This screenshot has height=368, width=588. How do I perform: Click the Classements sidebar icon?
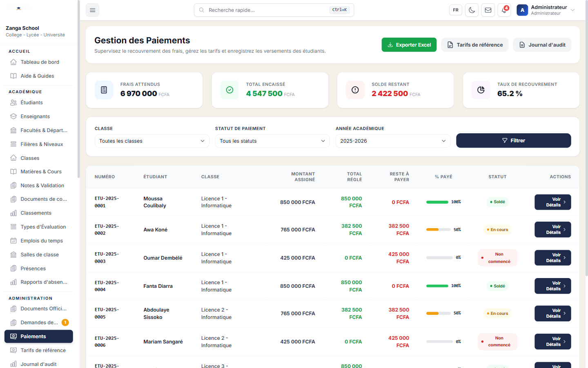pyautogui.click(x=13, y=213)
